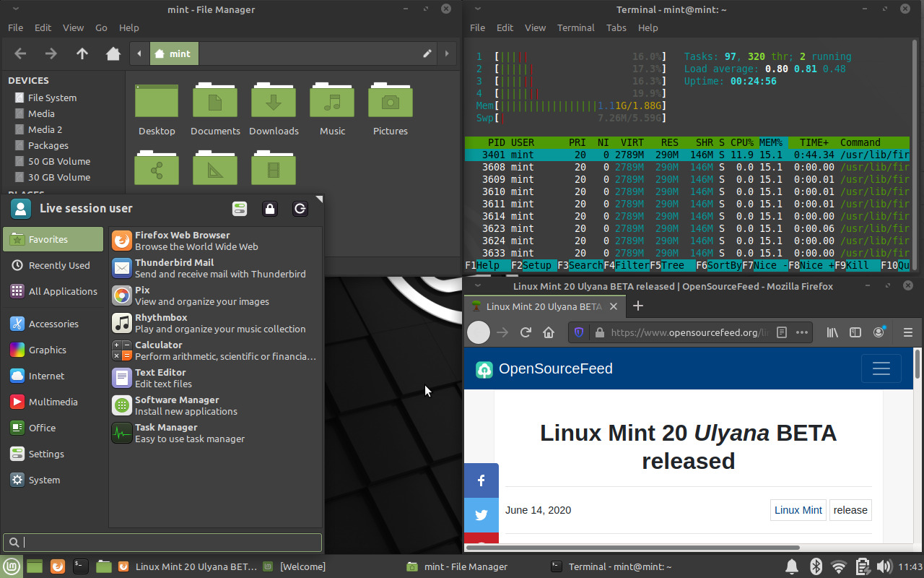Click the search field in the Mint menu
Image resolution: width=924 pixels, height=578 pixels.
click(162, 542)
